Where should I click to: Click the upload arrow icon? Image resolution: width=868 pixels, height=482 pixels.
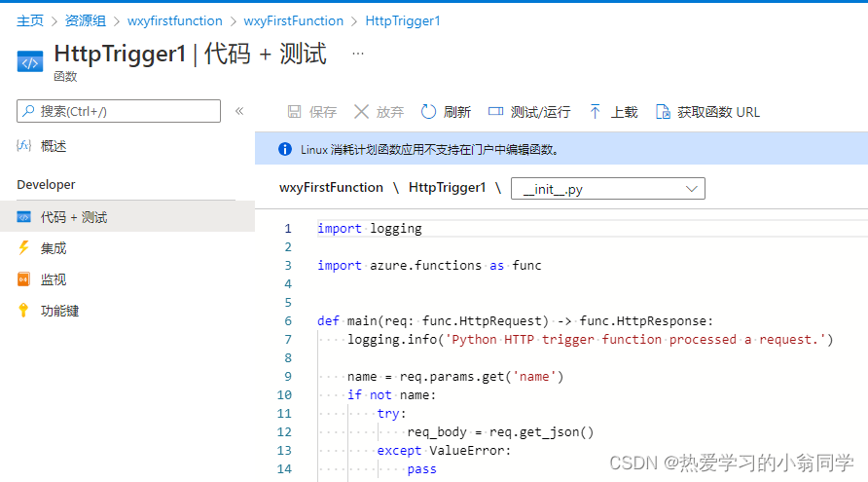pos(596,112)
